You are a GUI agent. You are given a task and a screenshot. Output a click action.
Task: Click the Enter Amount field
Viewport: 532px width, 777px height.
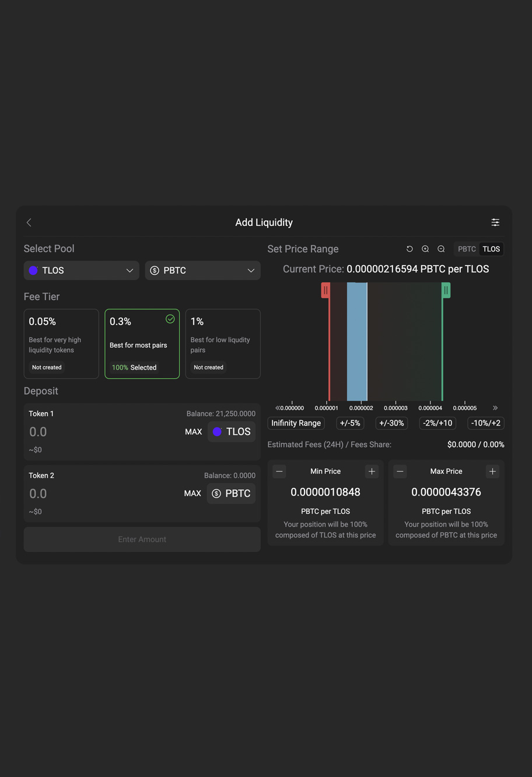(x=142, y=539)
